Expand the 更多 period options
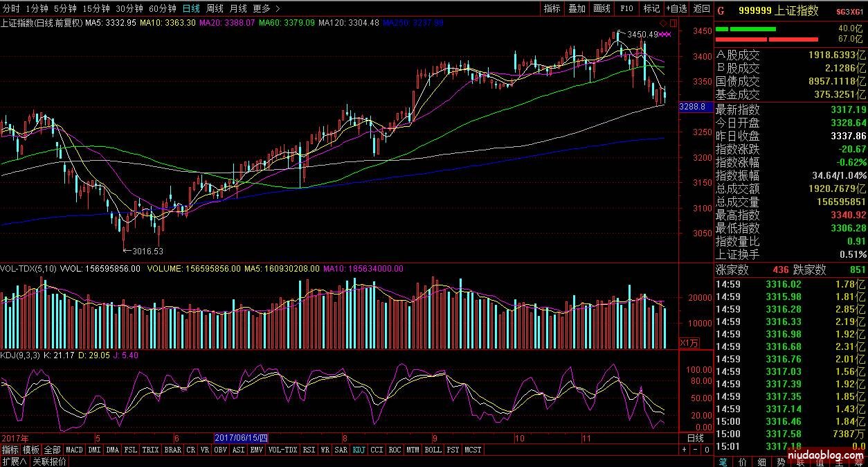 click(x=266, y=8)
